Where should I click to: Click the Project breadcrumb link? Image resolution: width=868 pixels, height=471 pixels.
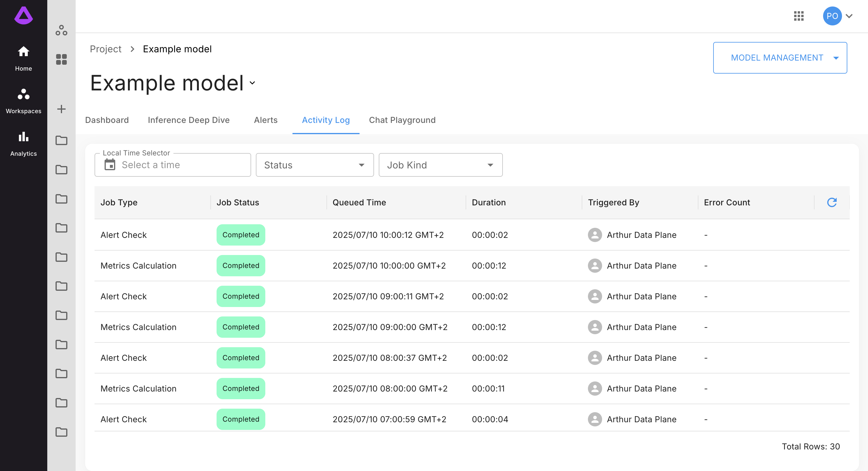(105, 49)
